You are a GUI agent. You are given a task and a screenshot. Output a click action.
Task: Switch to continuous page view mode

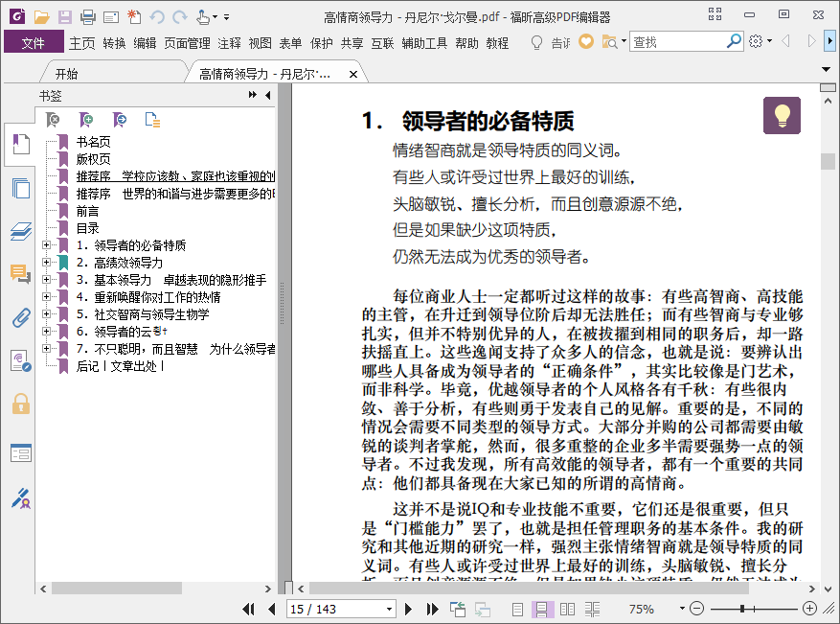pyautogui.click(x=541, y=609)
